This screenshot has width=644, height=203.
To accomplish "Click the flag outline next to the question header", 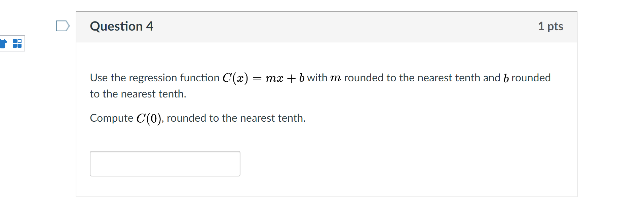I will click(63, 26).
